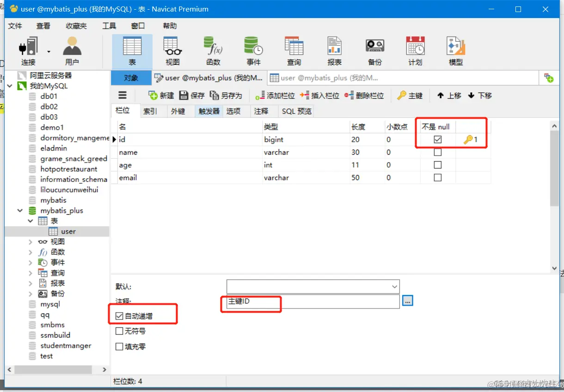Open the 视图 views section
The width and height of the screenshot is (564, 392).
pyautogui.click(x=172, y=51)
